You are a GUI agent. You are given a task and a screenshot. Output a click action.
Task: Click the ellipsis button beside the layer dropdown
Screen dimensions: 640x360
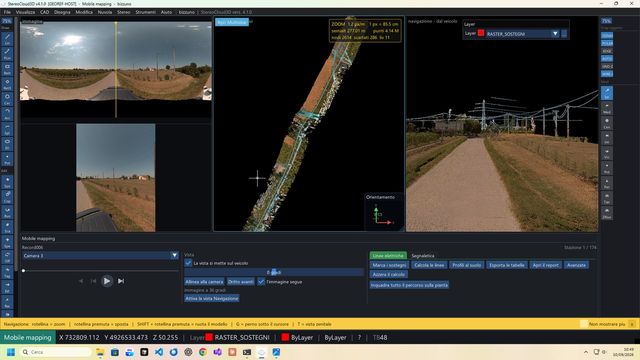pos(564,34)
